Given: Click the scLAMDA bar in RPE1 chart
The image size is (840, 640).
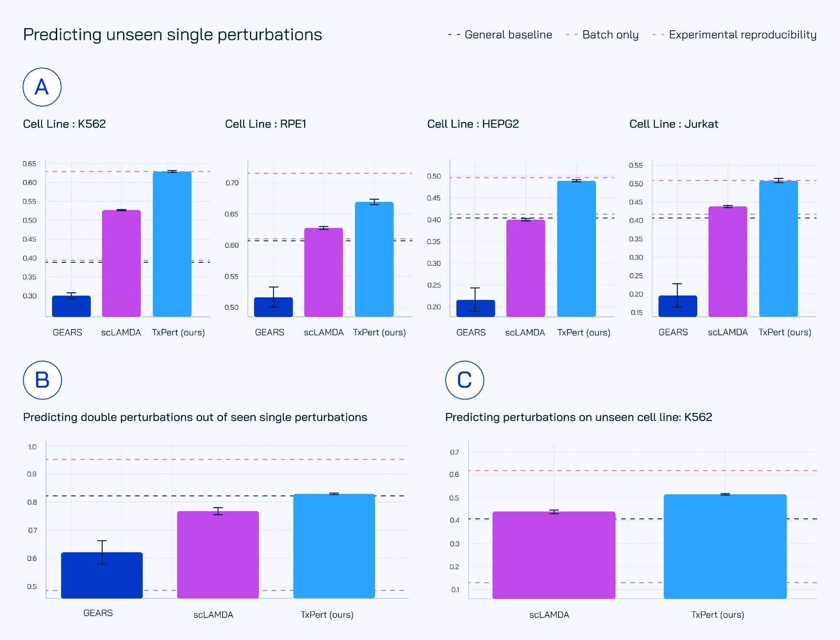Looking at the screenshot, I should tap(323, 272).
